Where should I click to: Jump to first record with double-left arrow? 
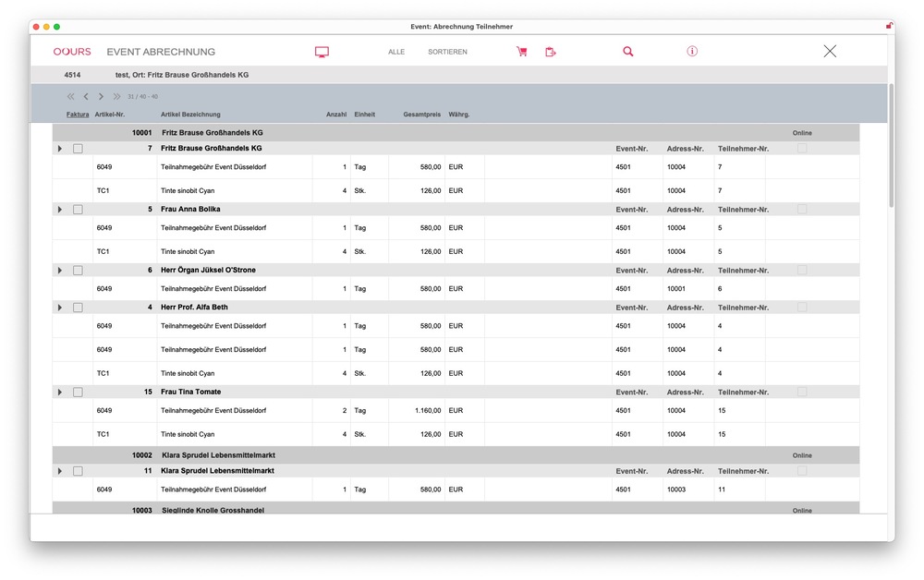pos(70,96)
